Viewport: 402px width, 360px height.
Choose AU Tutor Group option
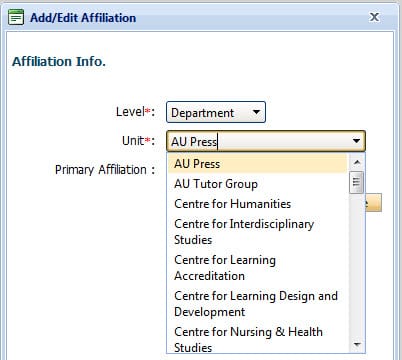(257, 184)
